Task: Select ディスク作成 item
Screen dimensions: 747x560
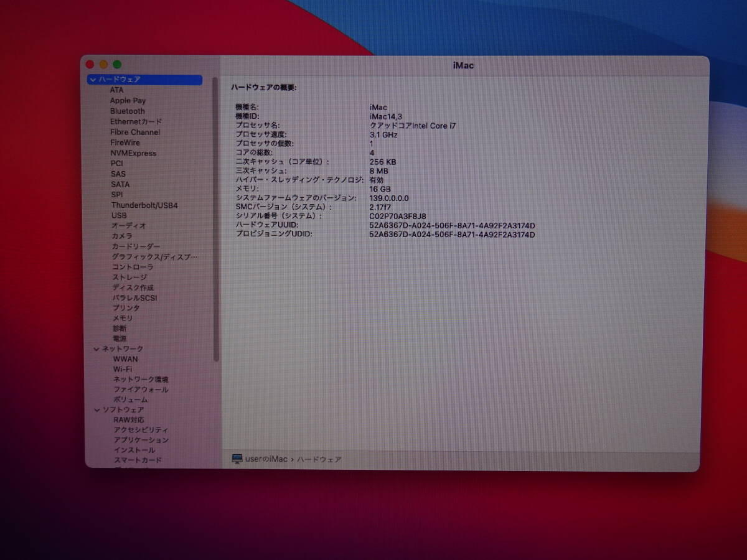Action: pyautogui.click(x=133, y=287)
